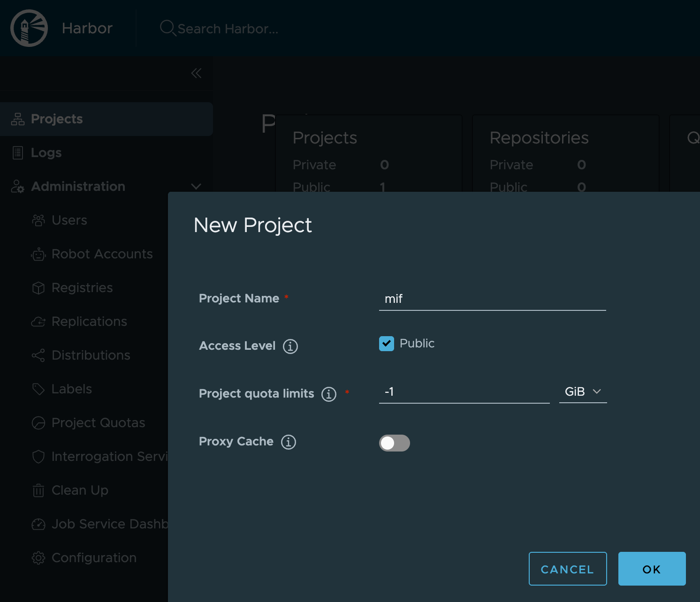Click the Replications icon
This screenshot has width=700, height=602.
(x=38, y=321)
